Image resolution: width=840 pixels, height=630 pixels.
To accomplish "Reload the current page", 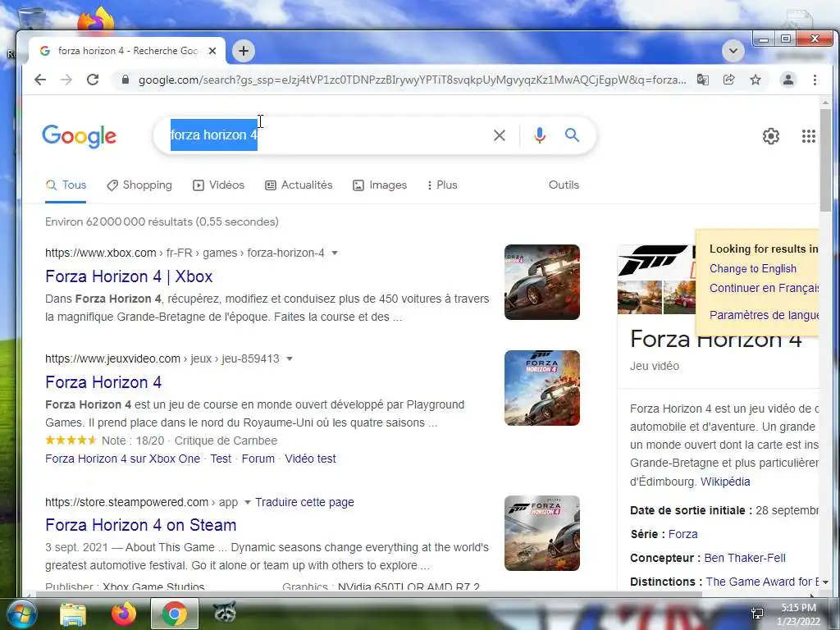I will tap(93, 80).
